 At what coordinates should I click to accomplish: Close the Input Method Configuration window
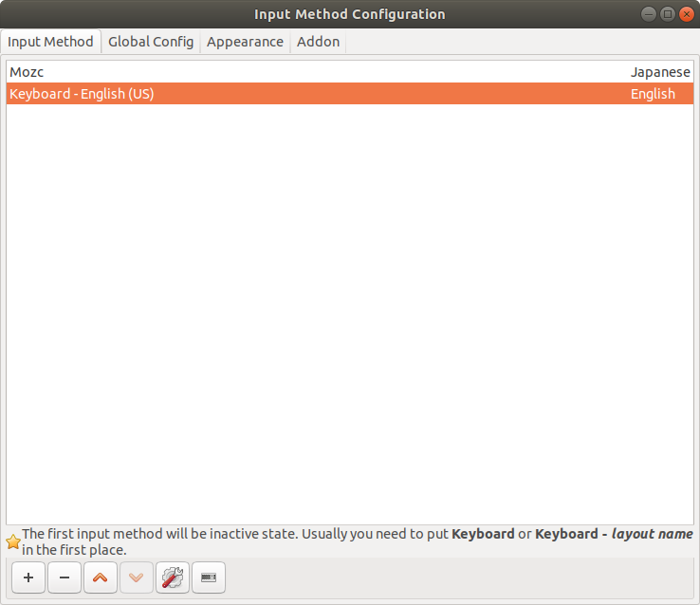[x=687, y=14]
